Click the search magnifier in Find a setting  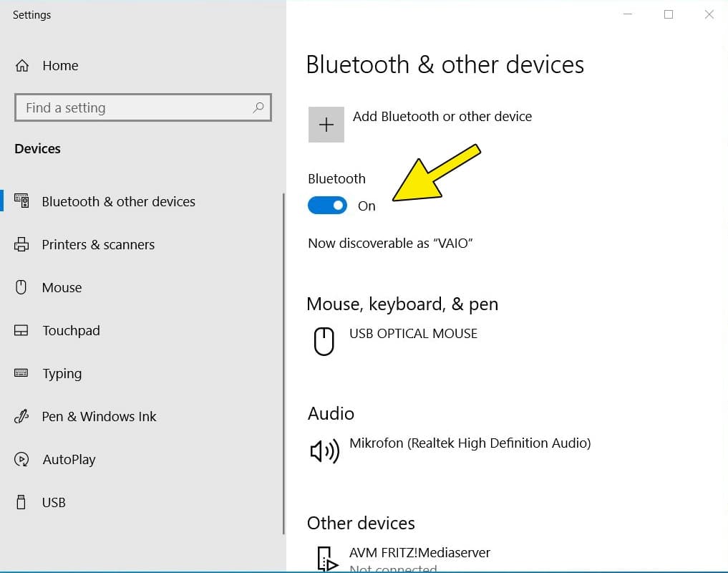pos(258,107)
